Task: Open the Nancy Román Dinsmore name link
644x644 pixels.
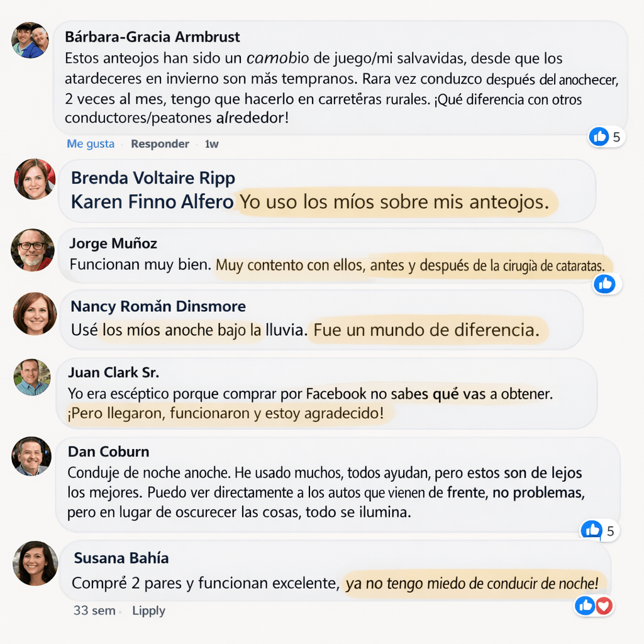Action: (158, 306)
